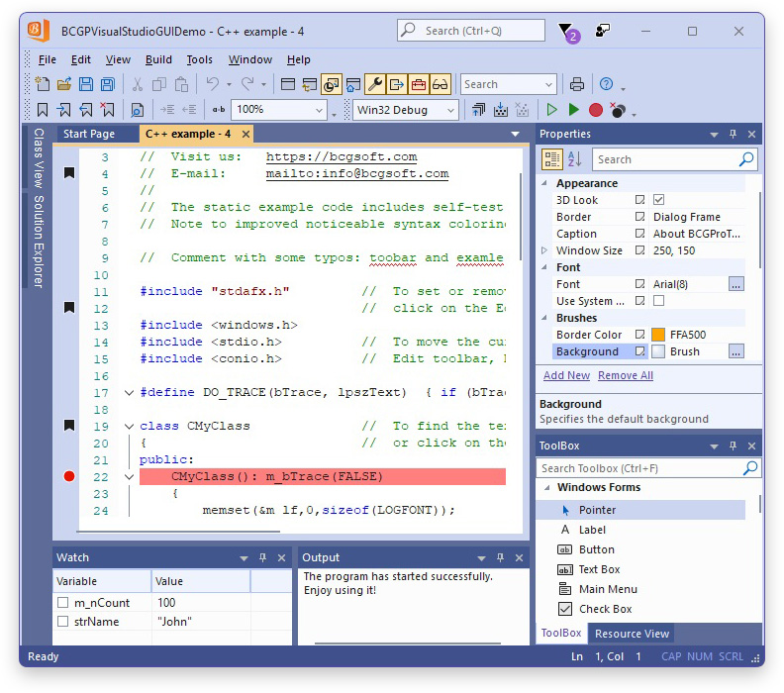Uncheck the 3D Look checkbox
The height and width of the screenshot is (693, 784).
pos(658,200)
